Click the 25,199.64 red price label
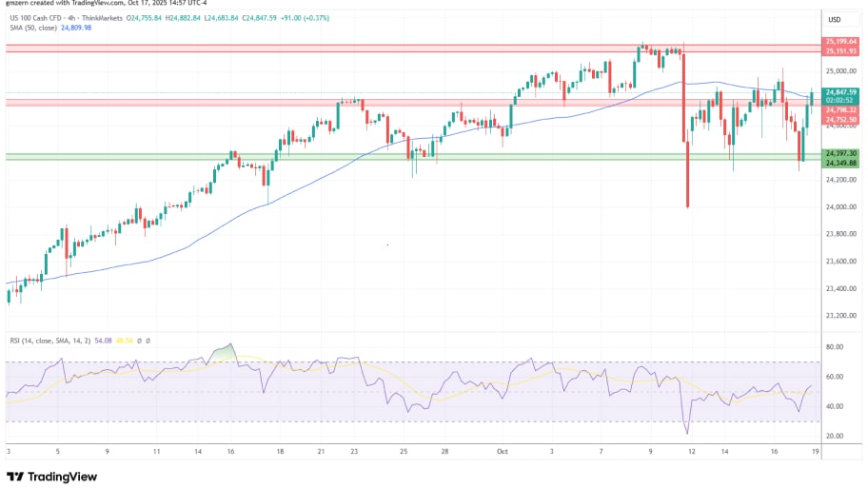Image resolution: width=868 pixels, height=488 pixels. click(841, 42)
